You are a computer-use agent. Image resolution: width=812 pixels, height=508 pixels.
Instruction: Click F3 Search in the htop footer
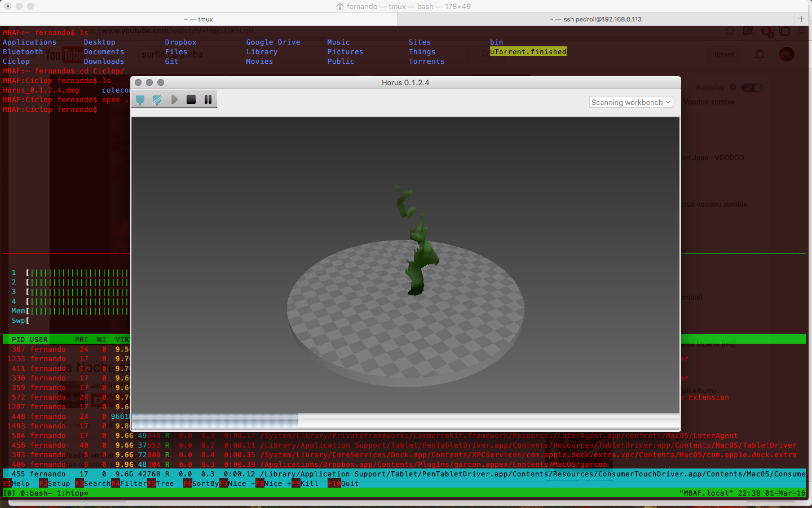93,484
